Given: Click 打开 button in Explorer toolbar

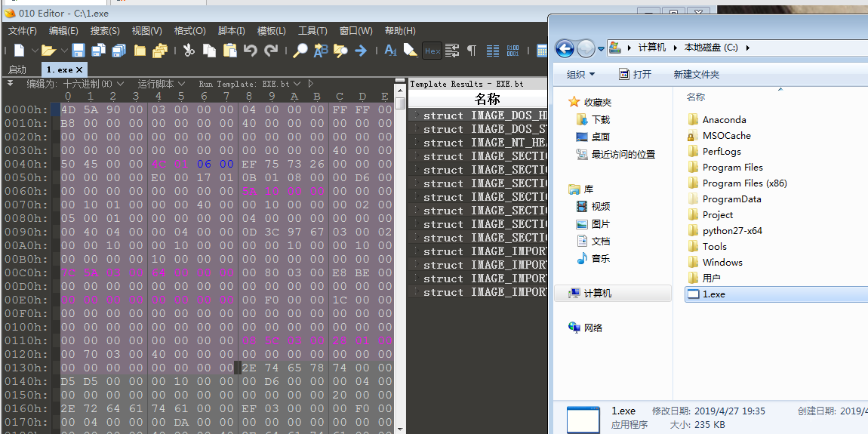Looking at the screenshot, I should tap(636, 74).
